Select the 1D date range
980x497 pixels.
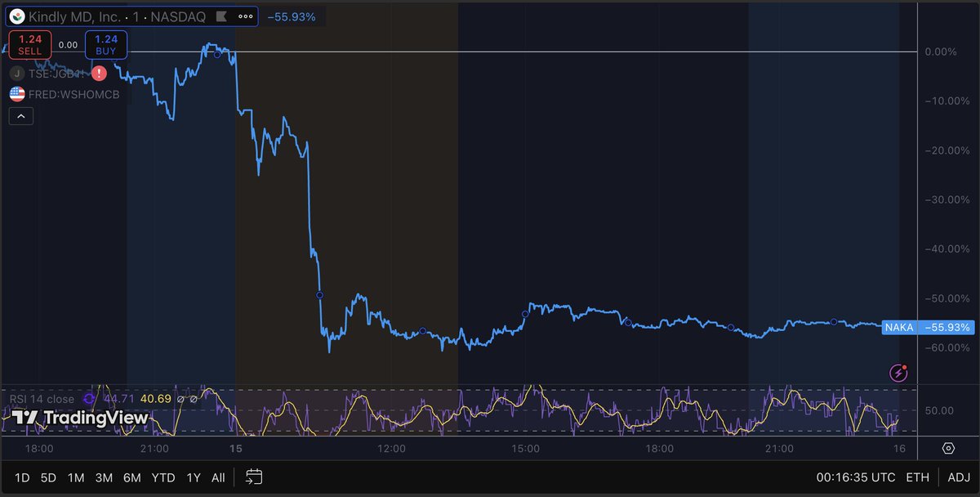click(24, 477)
